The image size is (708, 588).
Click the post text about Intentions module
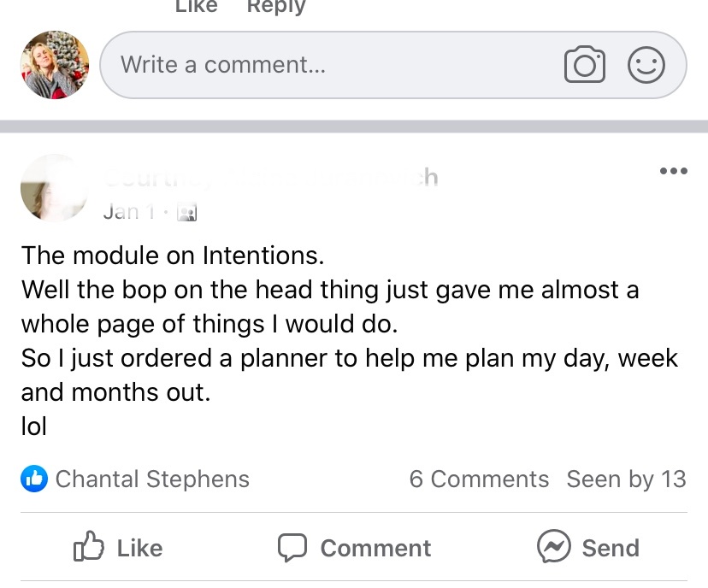(342, 339)
